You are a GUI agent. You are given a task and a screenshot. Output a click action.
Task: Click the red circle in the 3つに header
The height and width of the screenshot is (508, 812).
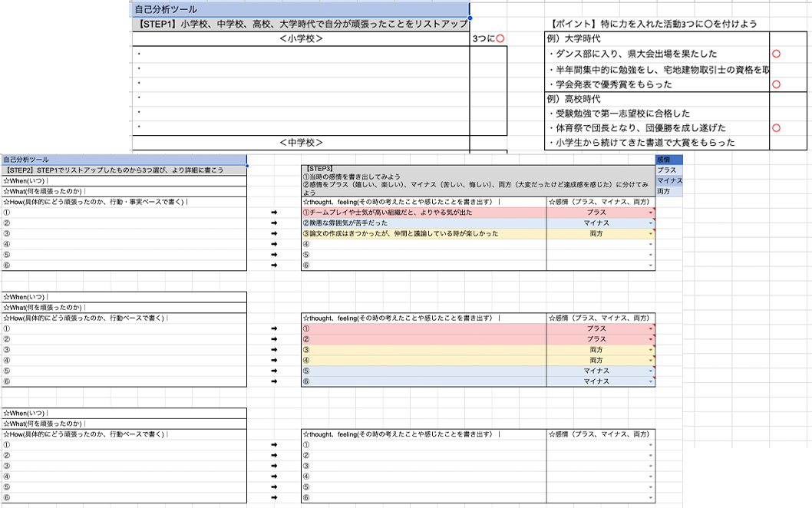point(500,38)
